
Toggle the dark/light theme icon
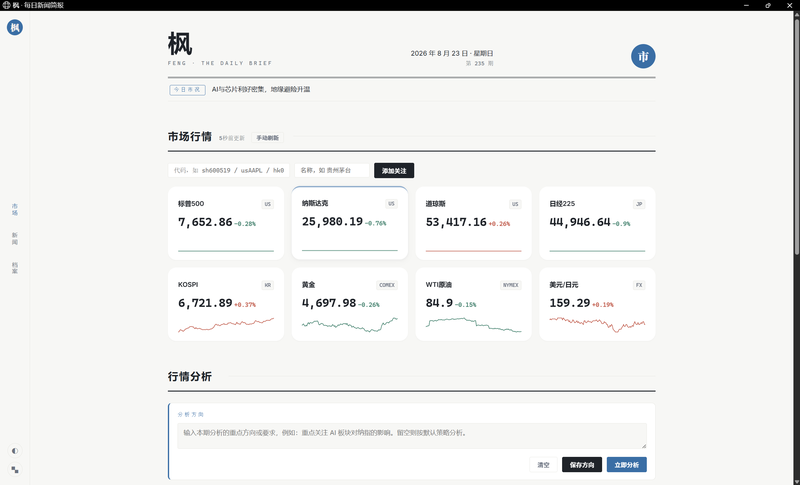pos(15,451)
